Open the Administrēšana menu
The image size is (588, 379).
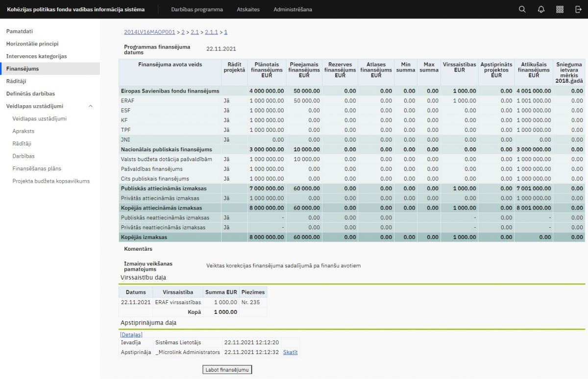tap(293, 9)
